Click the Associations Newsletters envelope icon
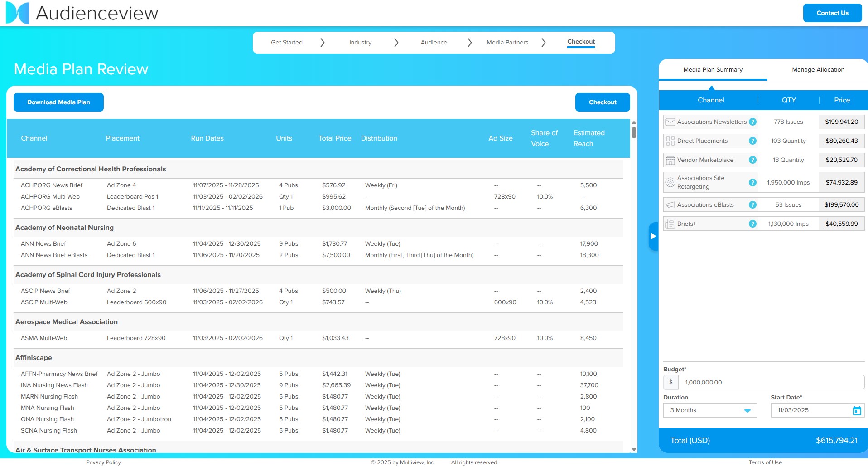This screenshot has width=868, height=467. pyautogui.click(x=670, y=122)
